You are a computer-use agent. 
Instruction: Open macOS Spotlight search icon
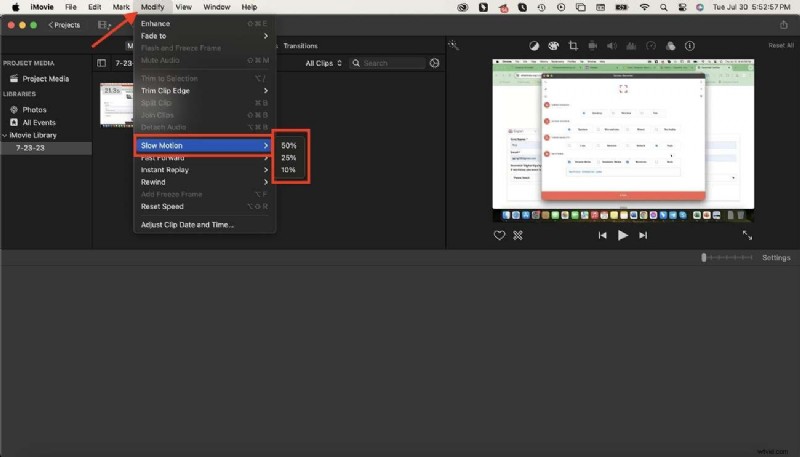pos(663,7)
